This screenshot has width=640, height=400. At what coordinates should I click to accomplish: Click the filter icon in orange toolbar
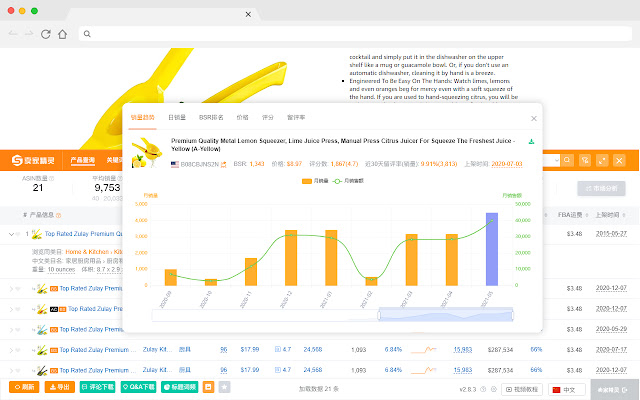click(x=585, y=160)
